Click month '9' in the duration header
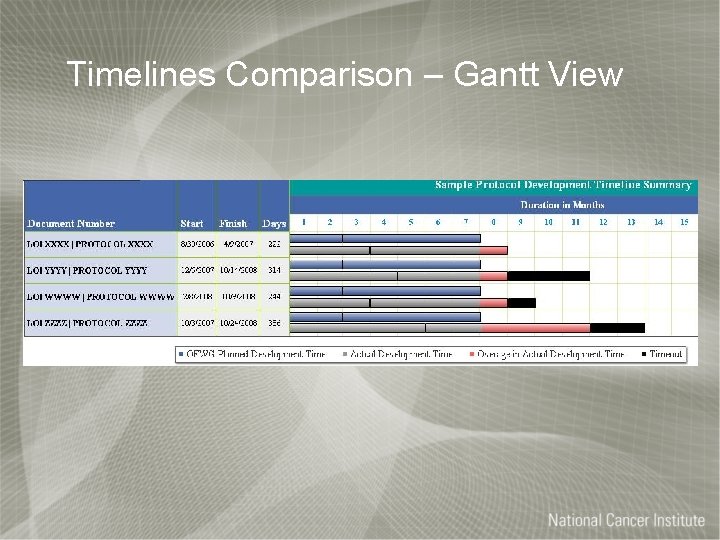The image size is (720, 540). tap(520, 222)
